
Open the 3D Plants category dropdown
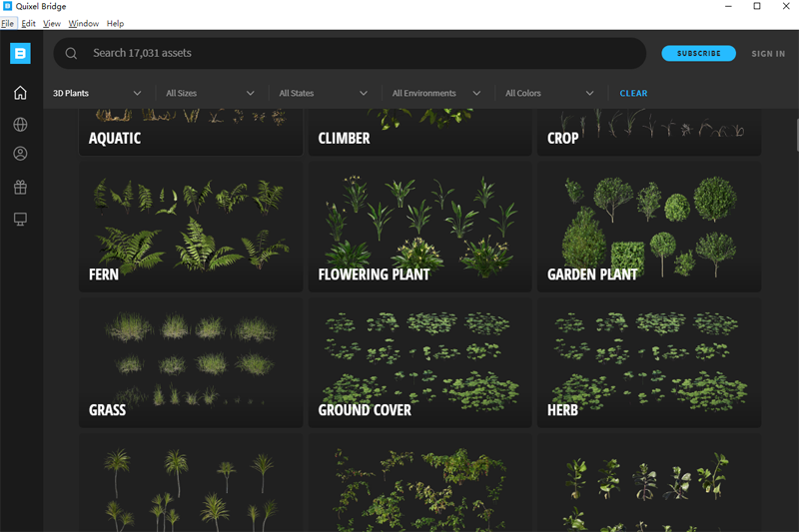pos(97,93)
